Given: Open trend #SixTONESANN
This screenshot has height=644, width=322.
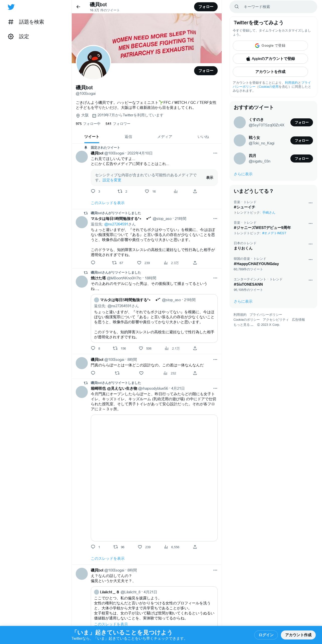Looking at the screenshot, I should pos(248,284).
